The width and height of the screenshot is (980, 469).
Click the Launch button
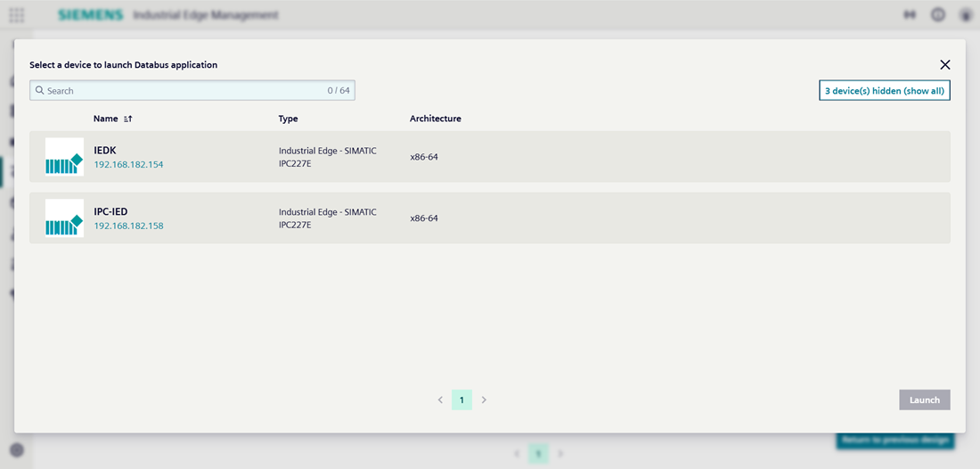[925, 399]
